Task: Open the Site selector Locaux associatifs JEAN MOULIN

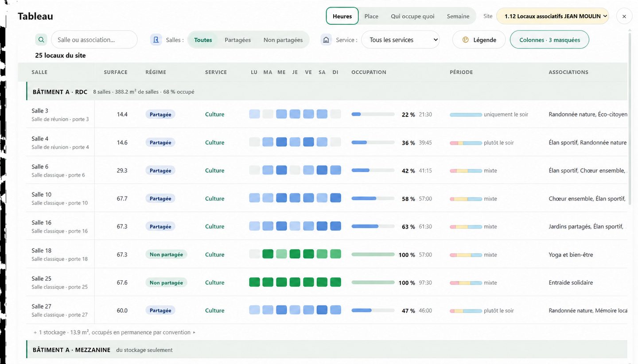Action: 552,16
